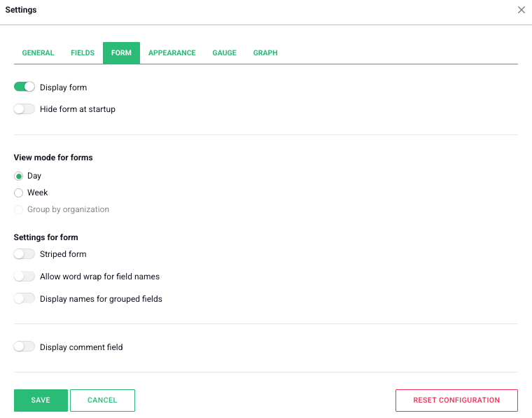532x418 pixels.
Task: Open the Gauge tab
Action: [224, 53]
